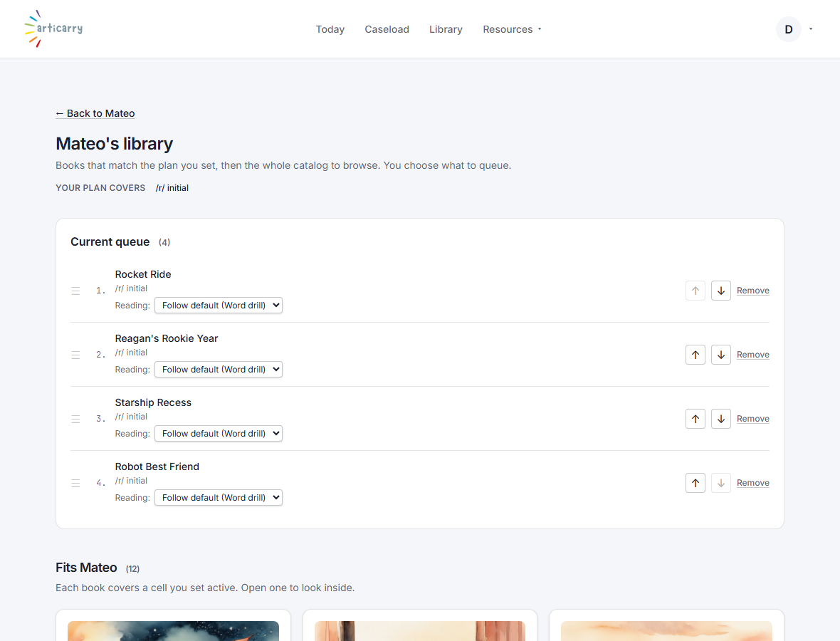This screenshot has height=641, width=840.
Task: Move Reagan's Rookie Year up
Action: coord(695,355)
